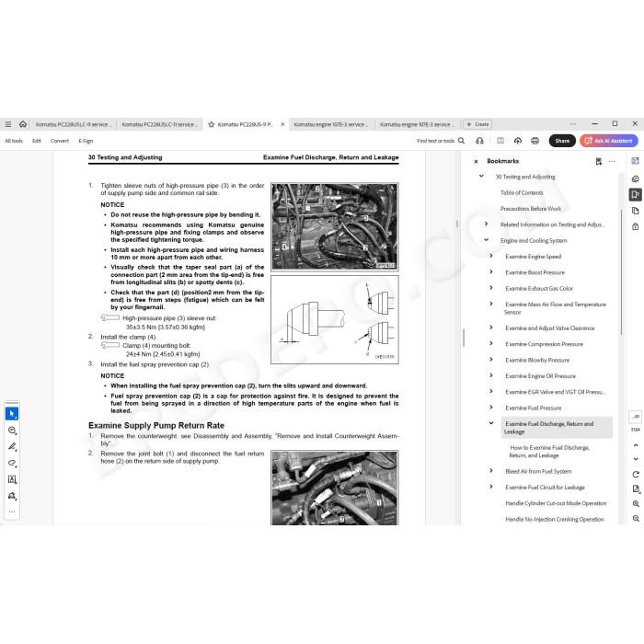Switch to second Komatsu engine 107E-3 tab
Screen dimensions: 644x644
tap(417, 124)
